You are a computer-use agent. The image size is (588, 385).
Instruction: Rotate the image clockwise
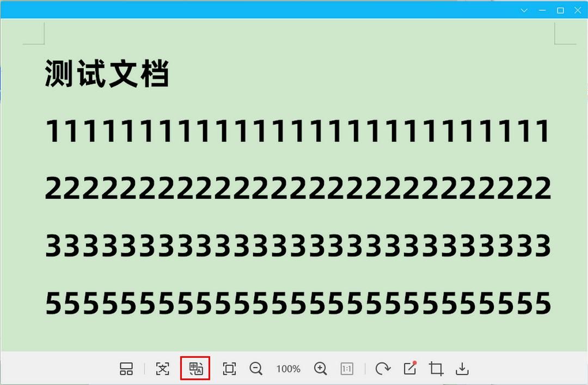383,369
